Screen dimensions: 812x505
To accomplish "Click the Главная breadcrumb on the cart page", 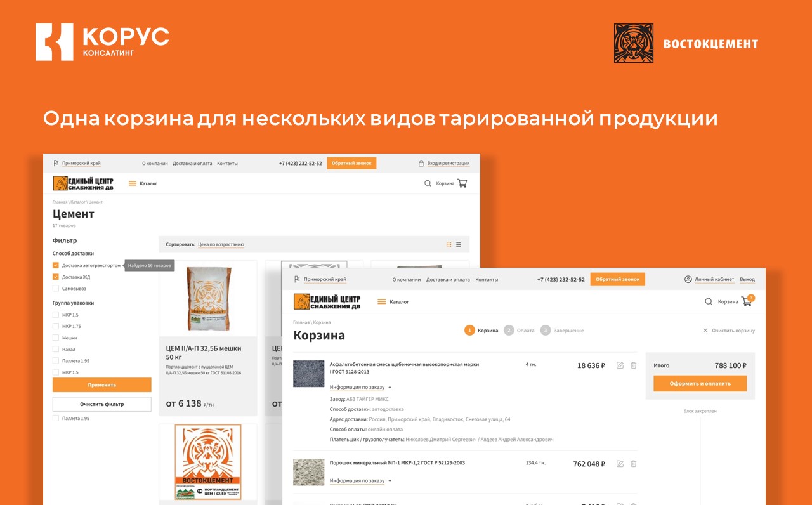I will (x=301, y=322).
